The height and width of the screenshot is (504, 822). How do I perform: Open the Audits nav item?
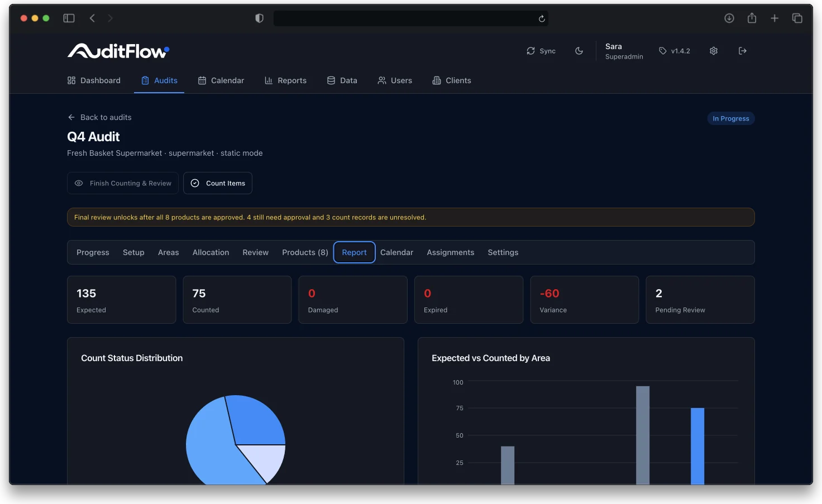159,80
